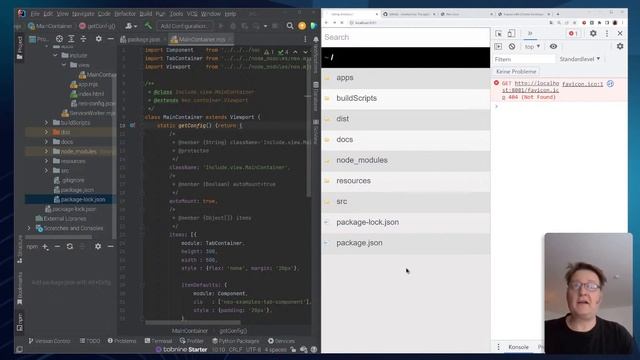Open Search Everywhere magnifier in IDE toolbar
This screenshot has width=640, height=360.
[x=290, y=26]
